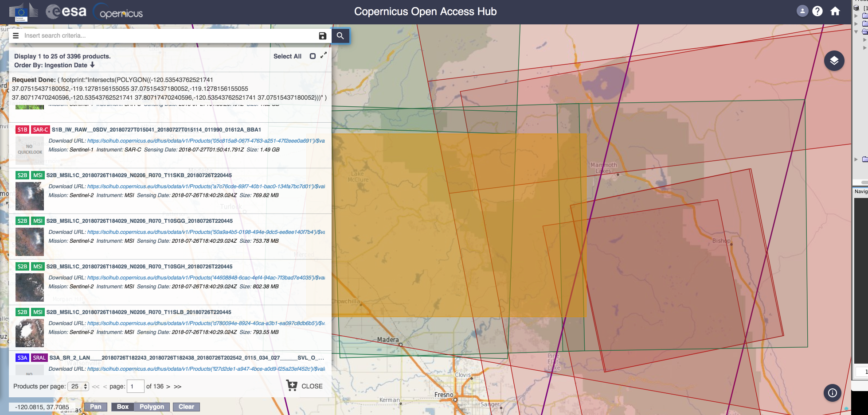The image size is (868, 415).
Task: Click the SRAL instrument badge
Action: click(x=39, y=358)
